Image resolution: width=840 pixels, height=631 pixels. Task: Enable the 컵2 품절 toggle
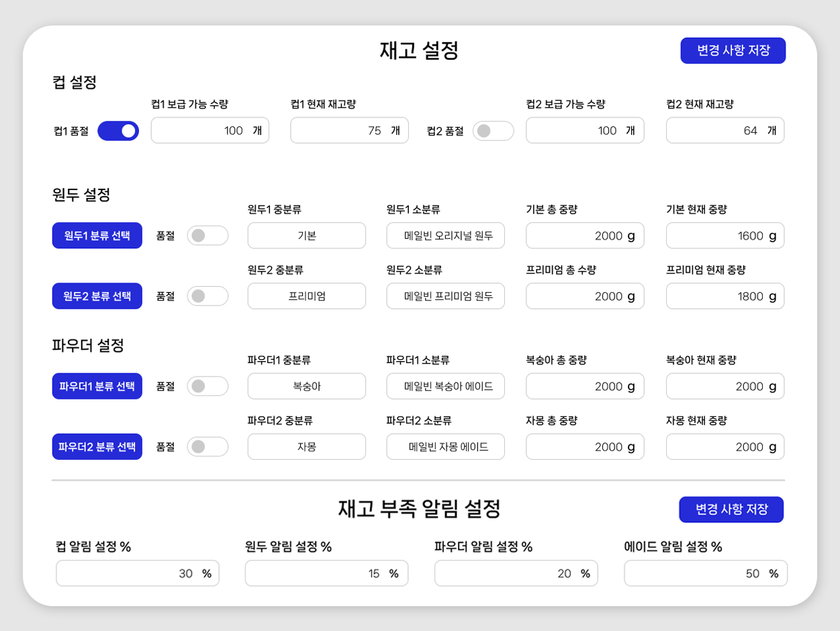[x=493, y=131]
